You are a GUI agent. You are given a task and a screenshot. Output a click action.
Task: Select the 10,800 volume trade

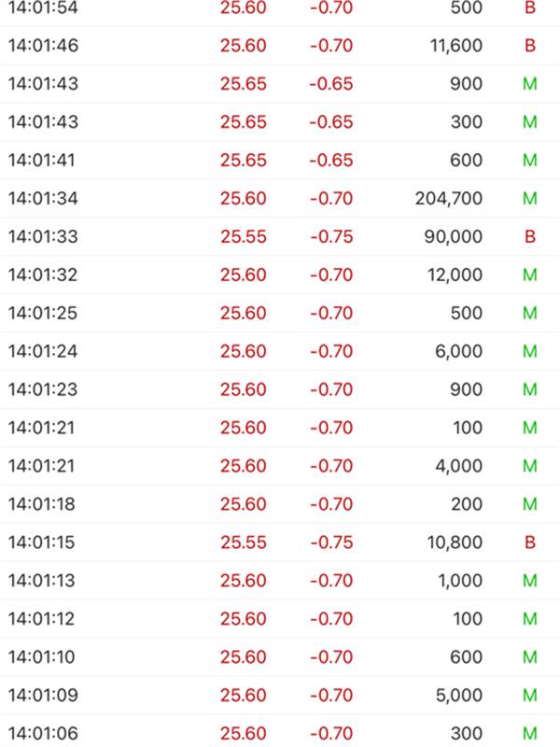point(453,543)
